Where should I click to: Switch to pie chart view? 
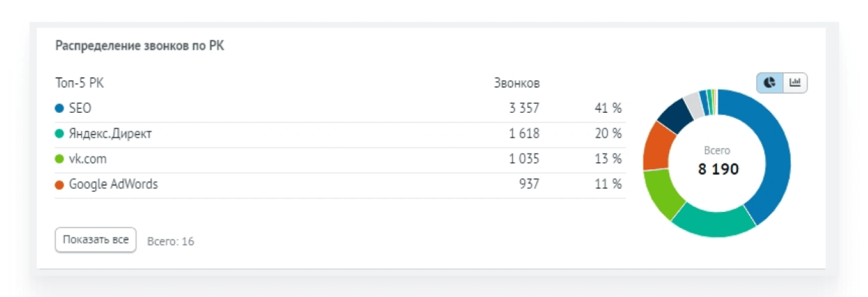click(x=770, y=83)
